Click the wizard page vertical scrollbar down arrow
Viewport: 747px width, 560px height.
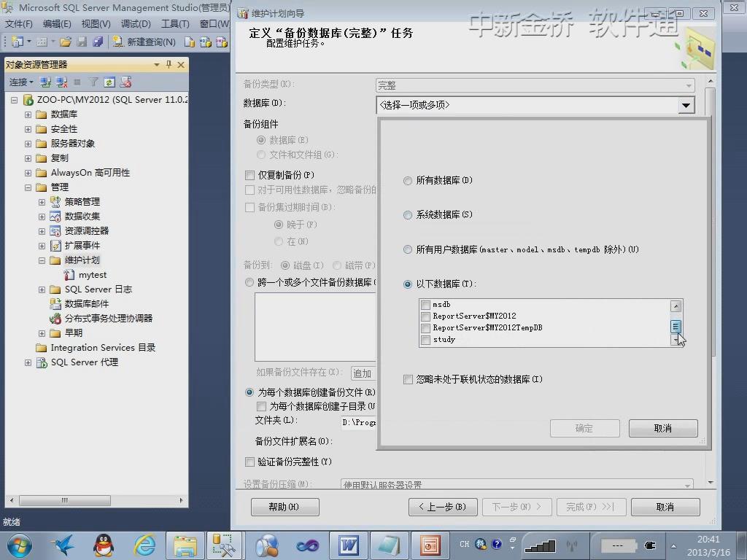coord(711,483)
